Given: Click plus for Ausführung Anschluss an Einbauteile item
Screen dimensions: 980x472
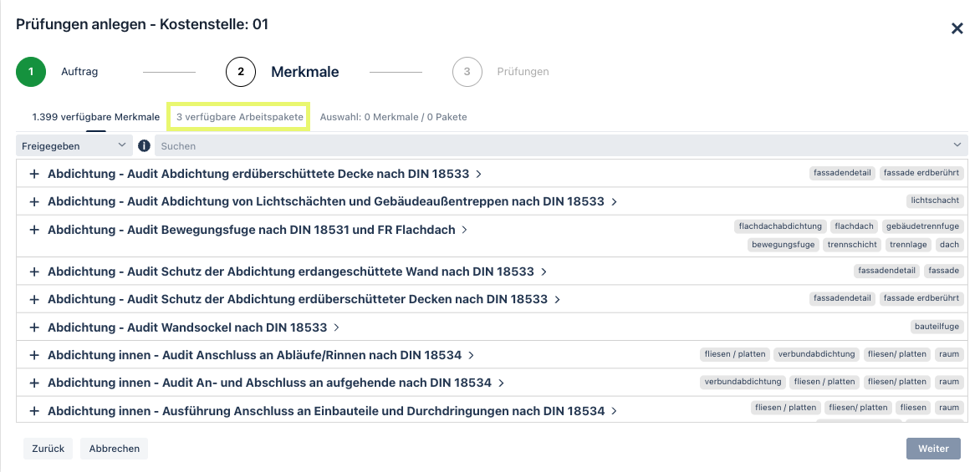Looking at the screenshot, I should coord(34,411).
